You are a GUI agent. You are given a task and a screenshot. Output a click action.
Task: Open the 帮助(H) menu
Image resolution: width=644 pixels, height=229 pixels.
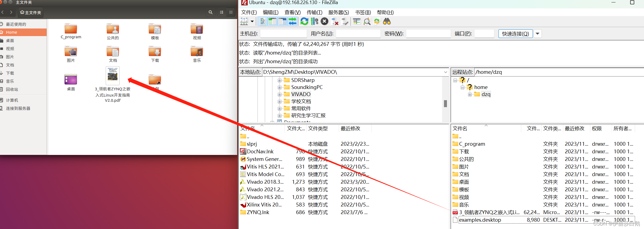pyautogui.click(x=385, y=12)
